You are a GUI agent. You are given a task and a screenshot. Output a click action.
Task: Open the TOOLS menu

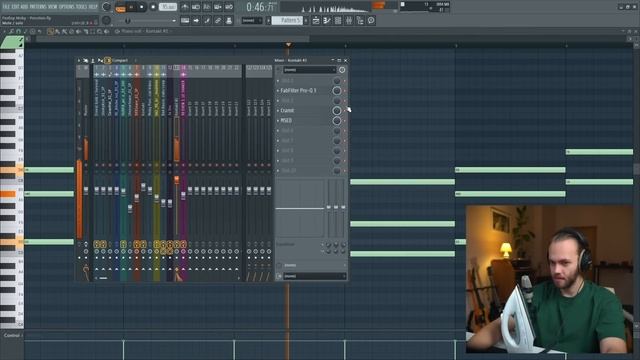[x=83, y=7]
